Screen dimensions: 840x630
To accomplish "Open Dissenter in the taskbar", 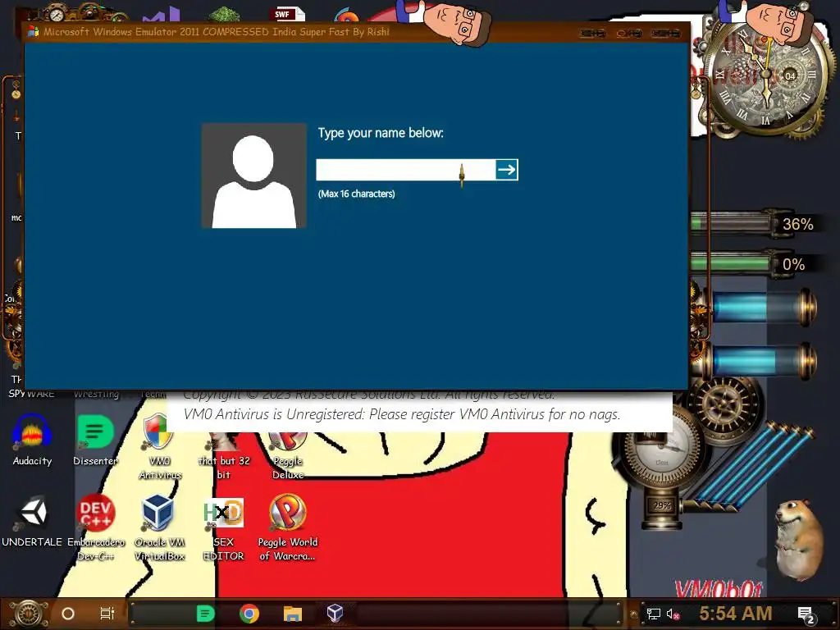I will 206,614.
